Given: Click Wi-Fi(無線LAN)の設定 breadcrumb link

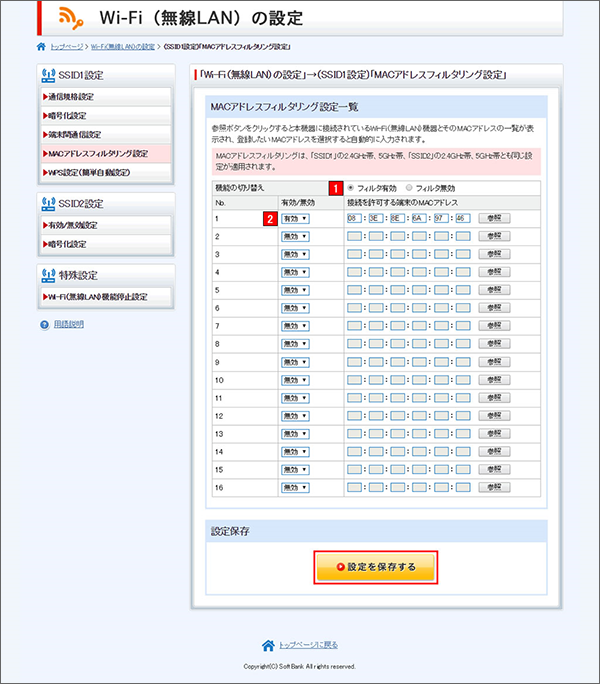Looking at the screenshot, I should (123, 47).
